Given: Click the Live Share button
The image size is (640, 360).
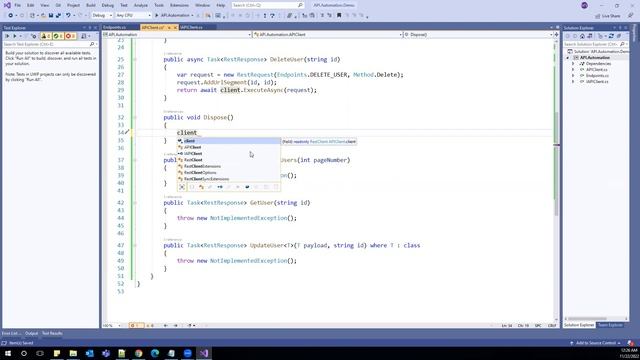Looking at the screenshot, I should tap(607, 16).
